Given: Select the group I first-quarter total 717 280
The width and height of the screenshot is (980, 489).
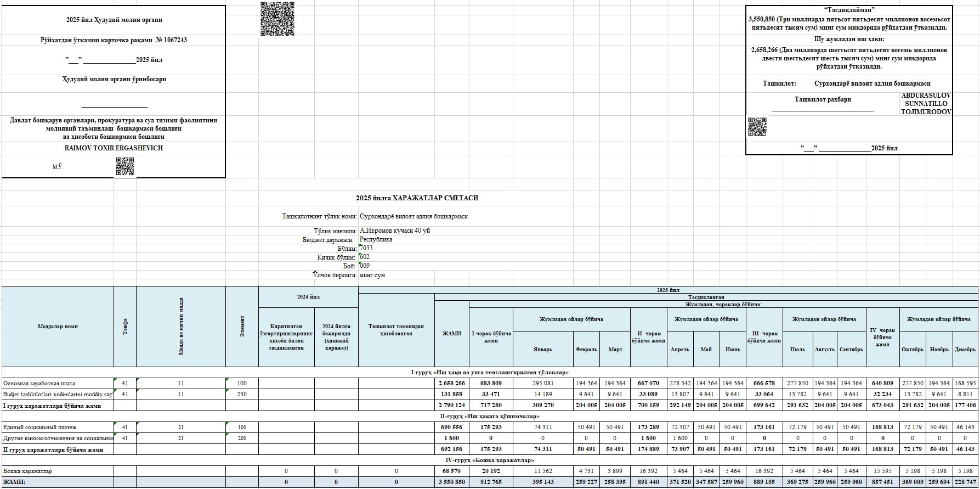Looking at the screenshot, I should coord(491,406).
